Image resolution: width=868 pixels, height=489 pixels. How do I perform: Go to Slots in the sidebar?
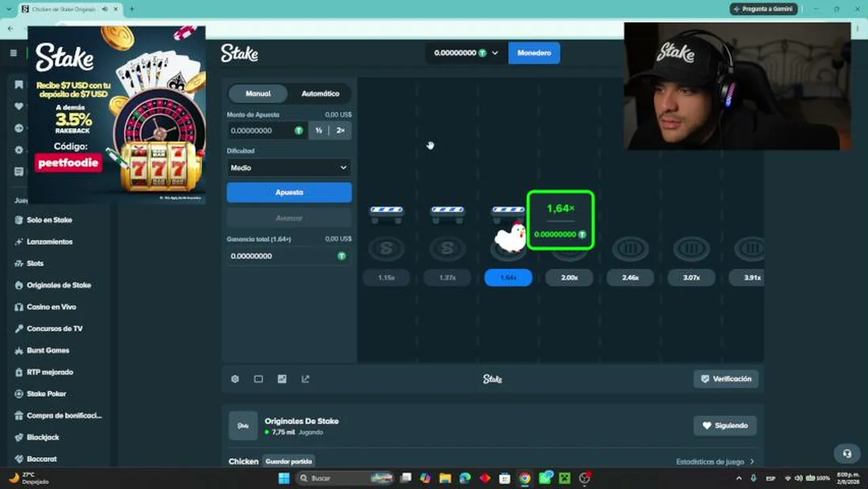(35, 264)
